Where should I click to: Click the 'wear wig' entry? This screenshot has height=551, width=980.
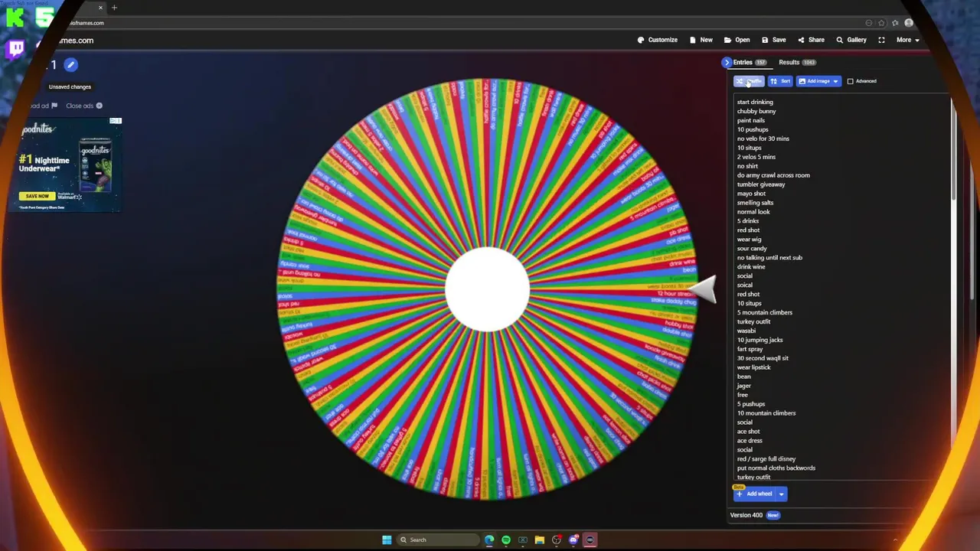click(x=750, y=239)
